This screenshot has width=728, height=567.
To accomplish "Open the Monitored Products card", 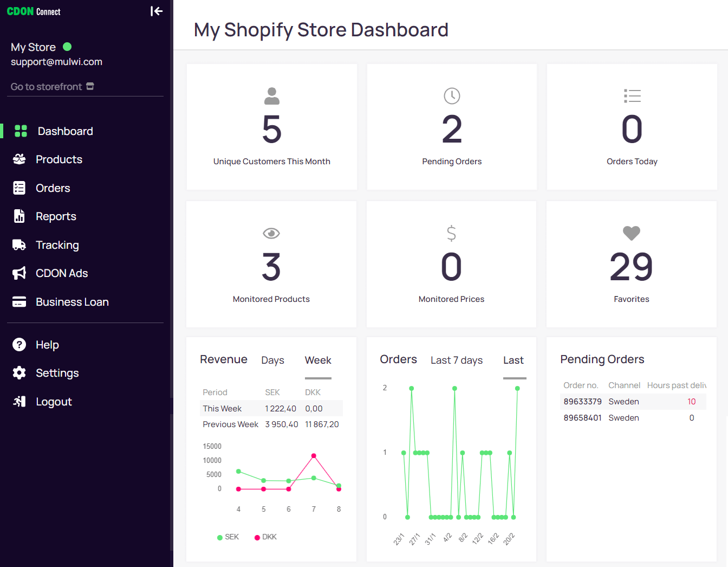I will 271,265.
